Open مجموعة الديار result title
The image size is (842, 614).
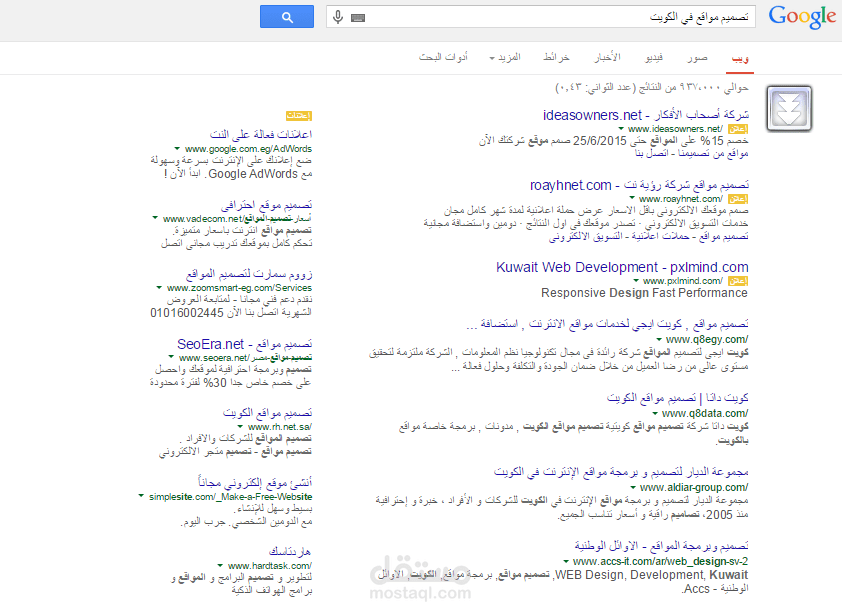621,472
